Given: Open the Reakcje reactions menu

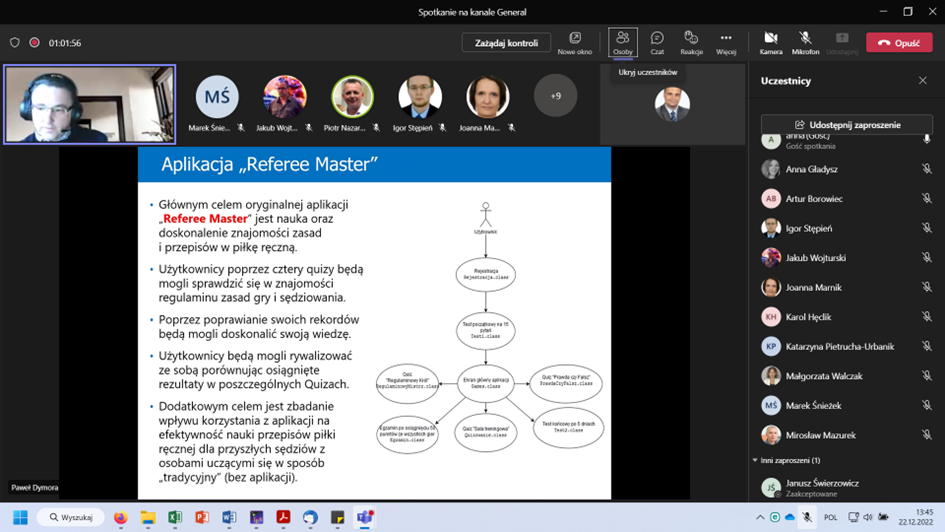Looking at the screenshot, I should [691, 42].
